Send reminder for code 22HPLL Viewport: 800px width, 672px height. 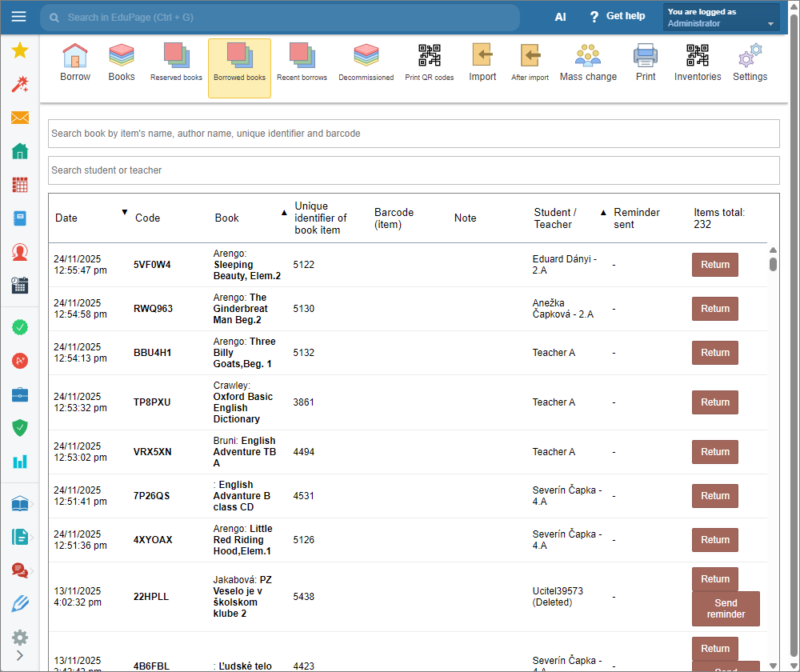click(725, 609)
